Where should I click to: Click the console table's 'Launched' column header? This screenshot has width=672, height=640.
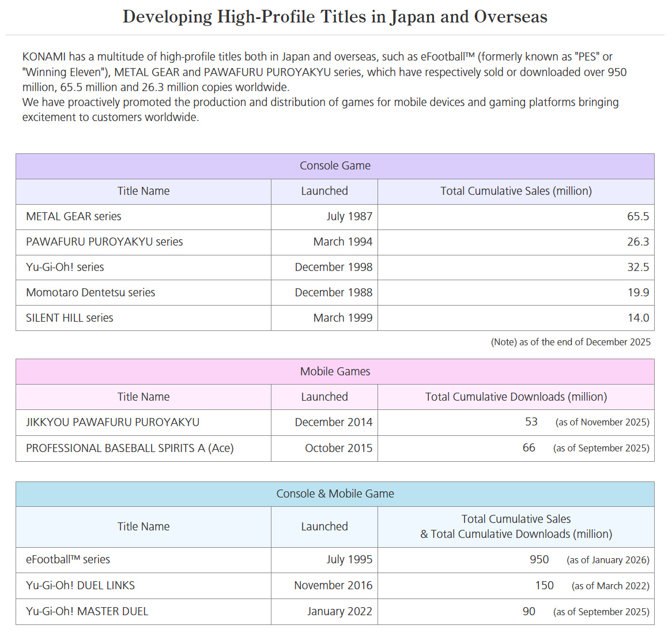coord(324,191)
